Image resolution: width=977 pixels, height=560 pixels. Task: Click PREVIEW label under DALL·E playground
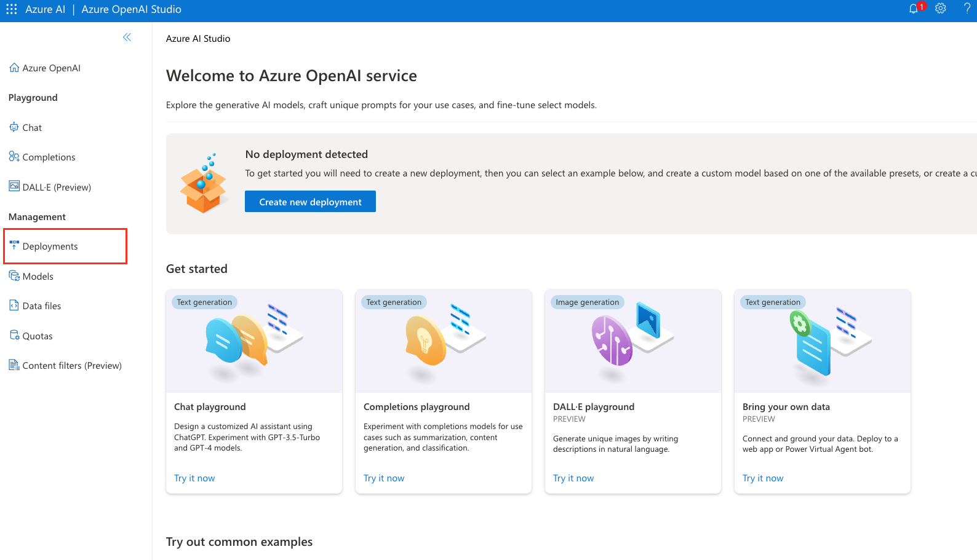(569, 419)
